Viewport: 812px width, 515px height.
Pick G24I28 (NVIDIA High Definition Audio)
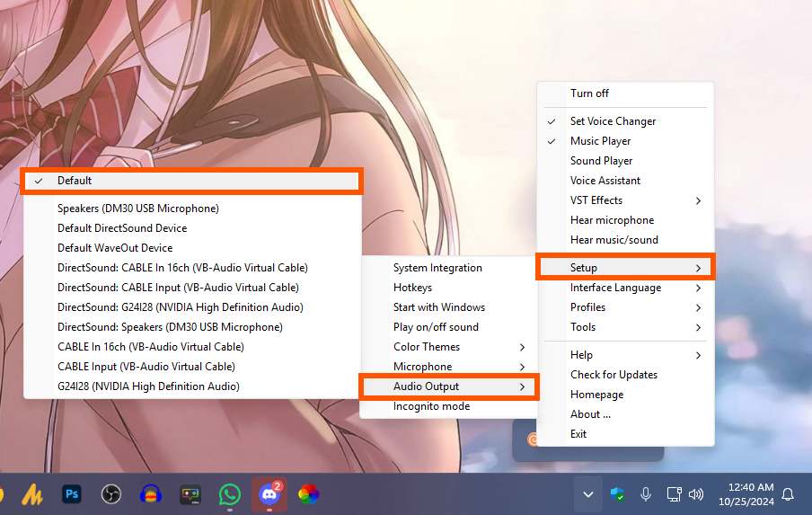191,386
